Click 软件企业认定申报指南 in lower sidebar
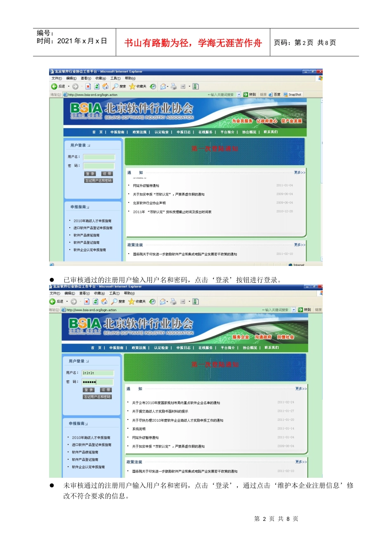This screenshot has width=392, height=555. tap(88, 467)
